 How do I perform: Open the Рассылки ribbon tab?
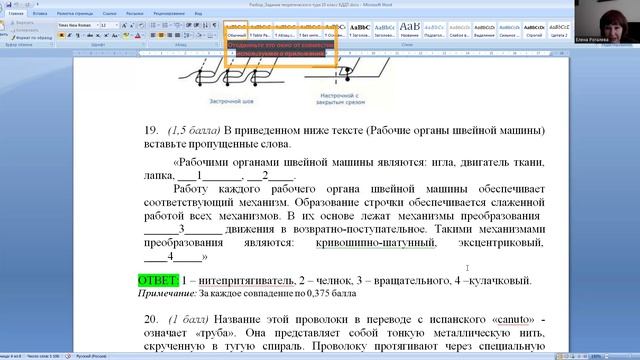pos(135,13)
